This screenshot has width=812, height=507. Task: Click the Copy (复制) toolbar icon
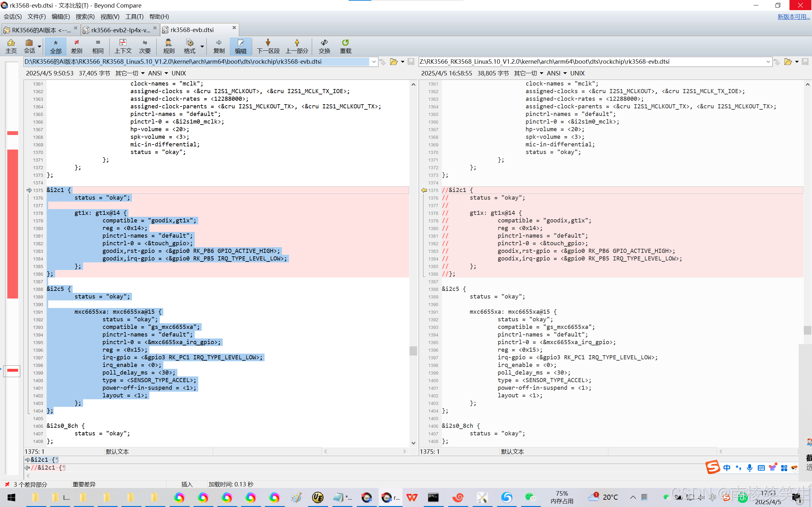pos(219,46)
